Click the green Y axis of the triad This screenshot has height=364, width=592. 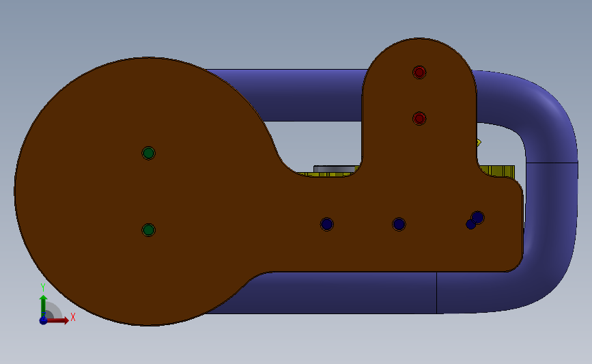click(x=44, y=307)
